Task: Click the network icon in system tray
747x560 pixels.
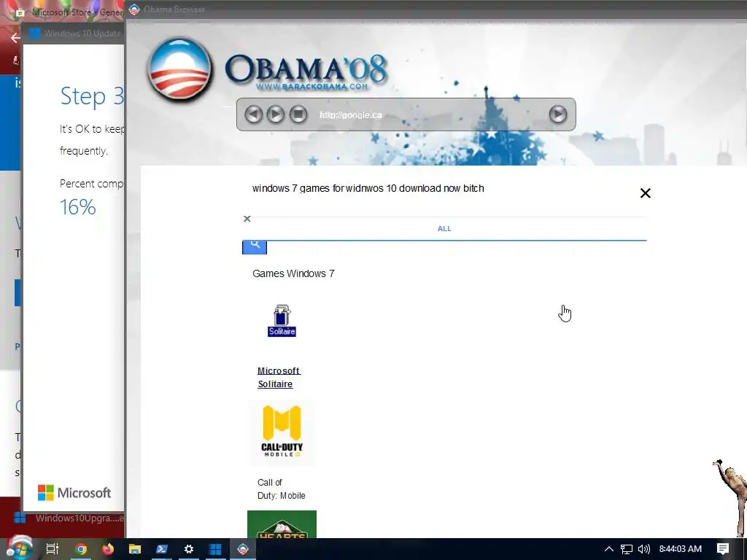Action: [627, 549]
